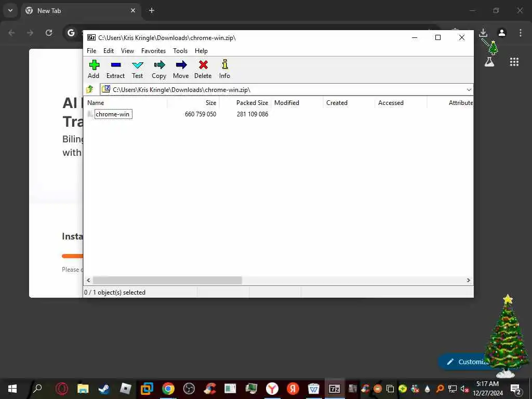Open the Chrome tab search dropdown
The height and width of the screenshot is (399, 532).
click(x=10, y=10)
